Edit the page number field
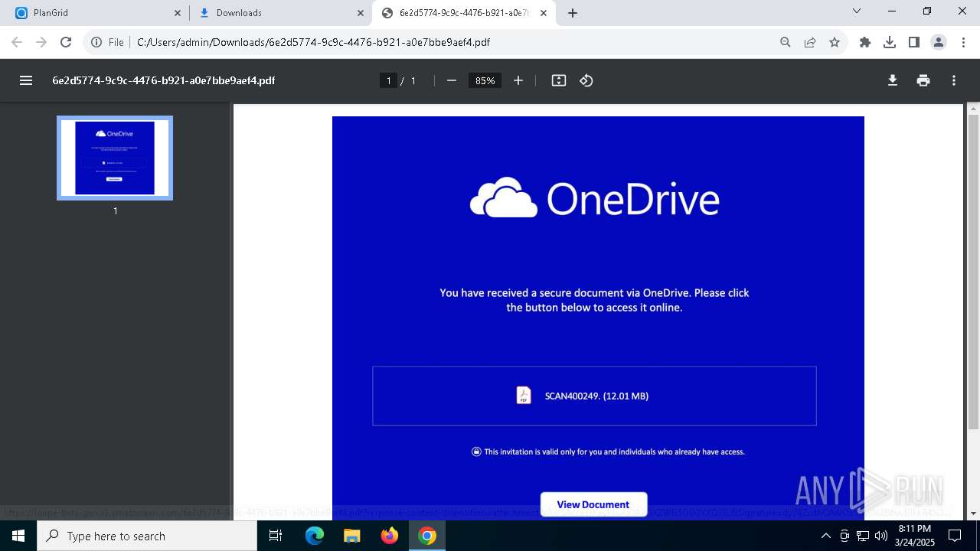The height and width of the screenshot is (551, 980). (389, 80)
